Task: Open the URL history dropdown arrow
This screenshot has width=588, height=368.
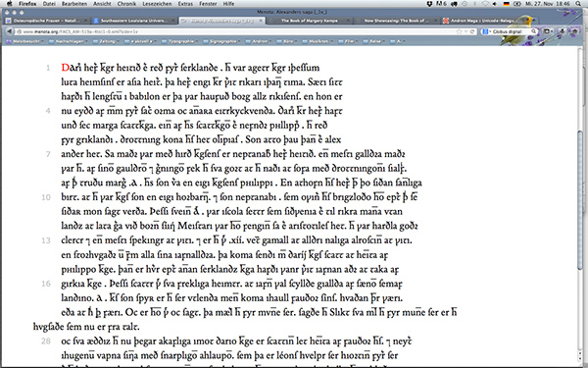Action: pos(465,32)
